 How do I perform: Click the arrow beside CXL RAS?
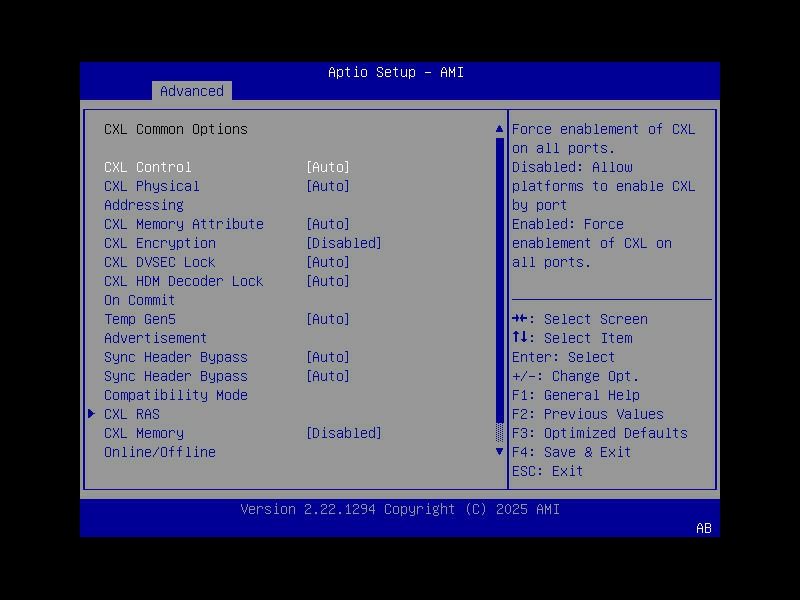[x=92, y=414]
